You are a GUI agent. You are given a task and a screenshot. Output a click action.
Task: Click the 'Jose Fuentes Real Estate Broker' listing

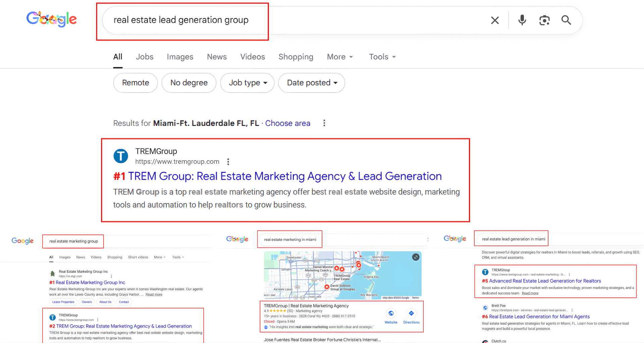click(x=322, y=340)
